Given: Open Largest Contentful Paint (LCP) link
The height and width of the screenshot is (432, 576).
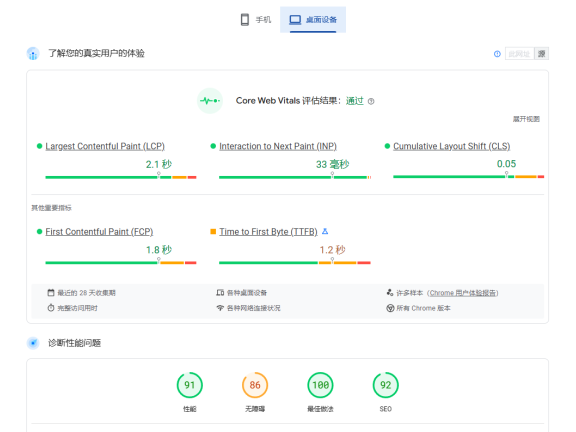Looking at the screenshot, I should [105, 146].
